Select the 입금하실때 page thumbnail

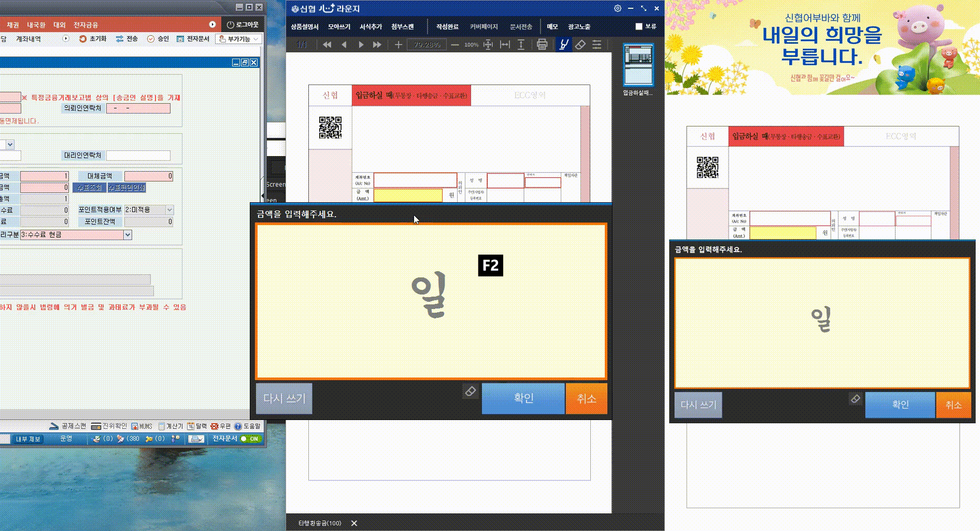coord(638,65)
